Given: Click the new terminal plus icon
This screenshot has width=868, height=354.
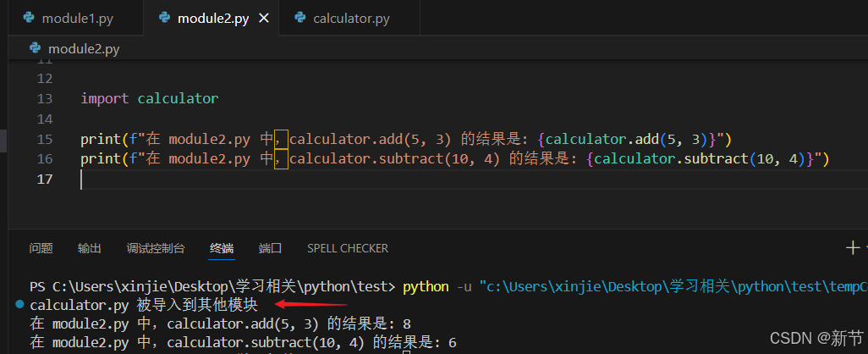Looking at the screenshot, I should tap(853, 247).
